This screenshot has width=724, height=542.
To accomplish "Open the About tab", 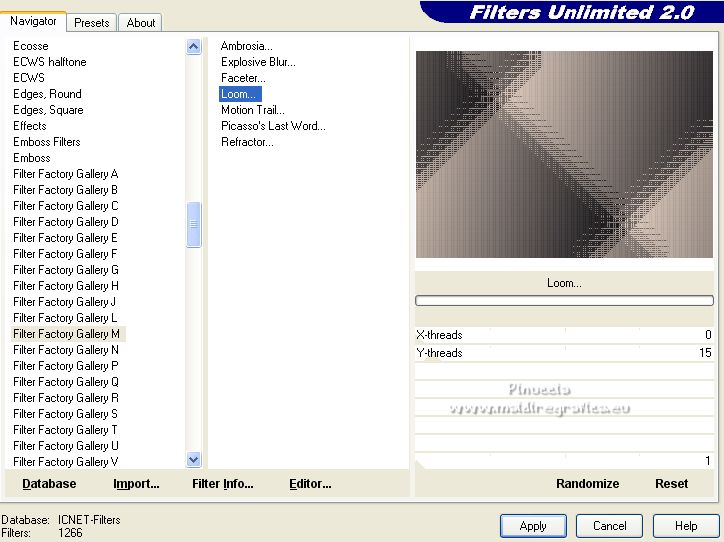I will [140, 23].
